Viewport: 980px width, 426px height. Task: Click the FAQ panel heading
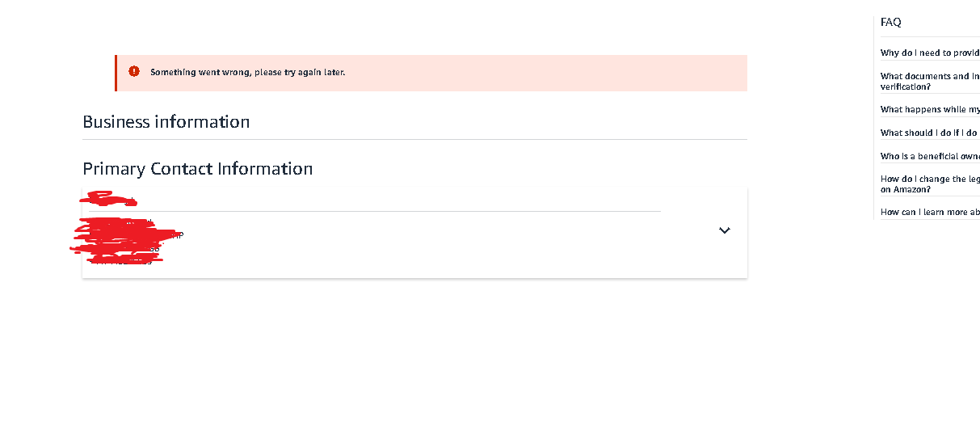coord(890,23)
